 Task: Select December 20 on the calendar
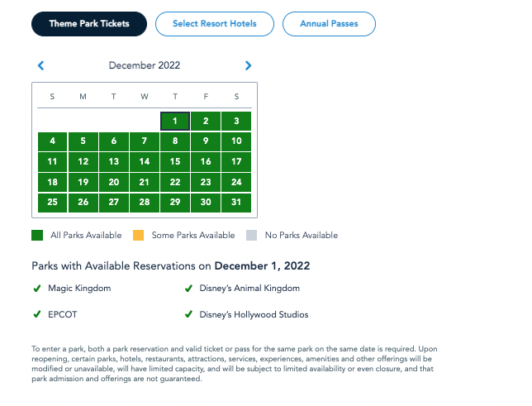pos(114,182)
